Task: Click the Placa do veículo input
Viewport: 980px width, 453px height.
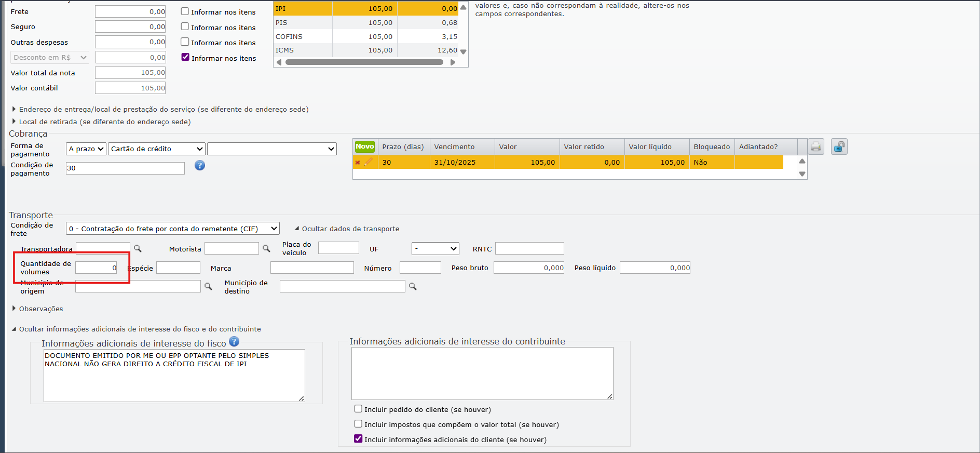Action: [x=338, y=248]
